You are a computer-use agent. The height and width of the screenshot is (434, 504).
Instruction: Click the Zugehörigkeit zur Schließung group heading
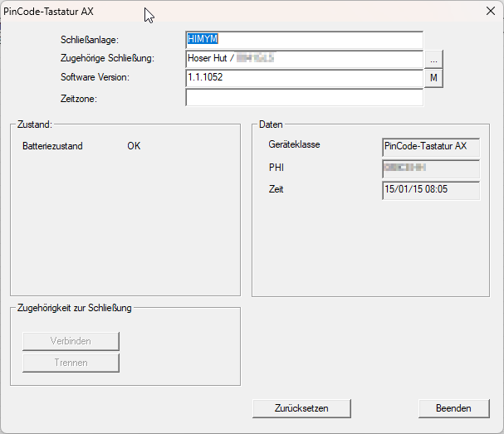(74, 308)
